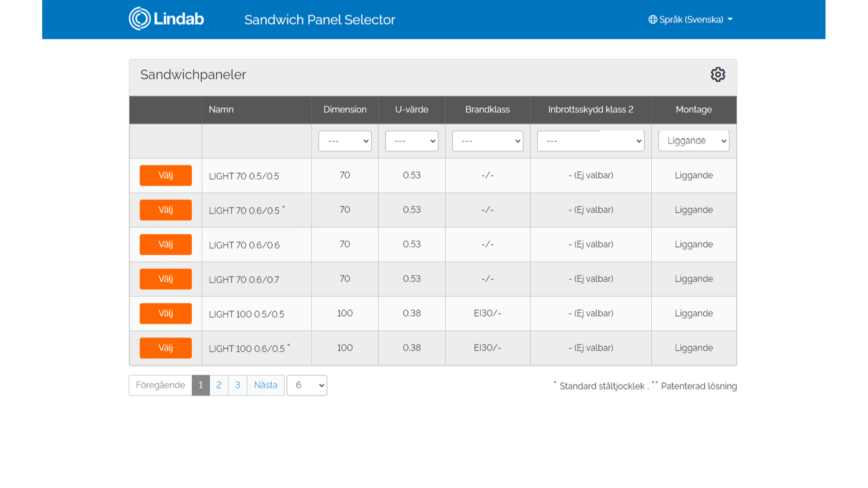Jump to pagination page 3

[237, 385]
